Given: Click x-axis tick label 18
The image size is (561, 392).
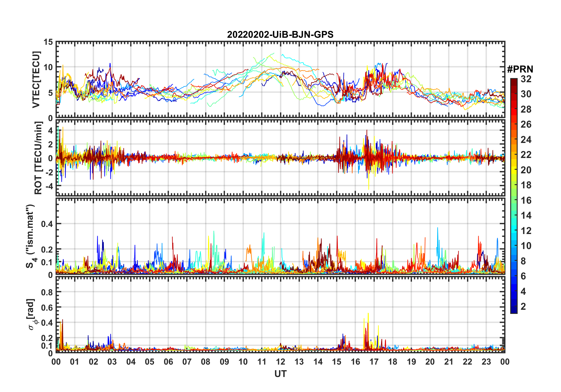Looking at the screenshot, I should (393, 362).
